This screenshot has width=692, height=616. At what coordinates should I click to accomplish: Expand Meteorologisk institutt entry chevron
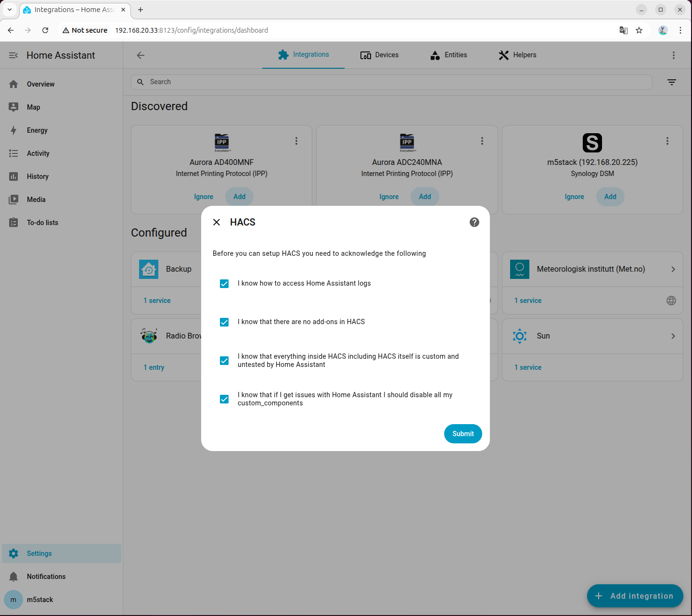tap(673, 269)
